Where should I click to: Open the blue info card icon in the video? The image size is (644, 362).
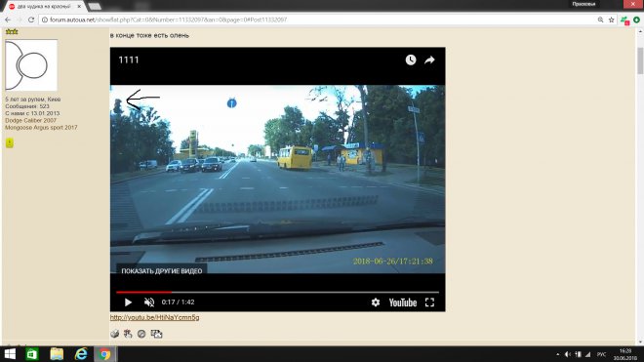(x=231, y=103)
